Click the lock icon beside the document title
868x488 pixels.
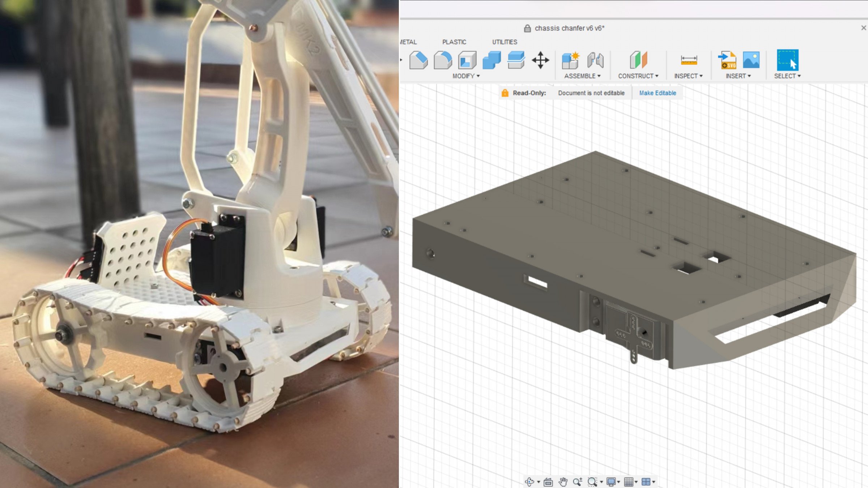tap(527, 28)
